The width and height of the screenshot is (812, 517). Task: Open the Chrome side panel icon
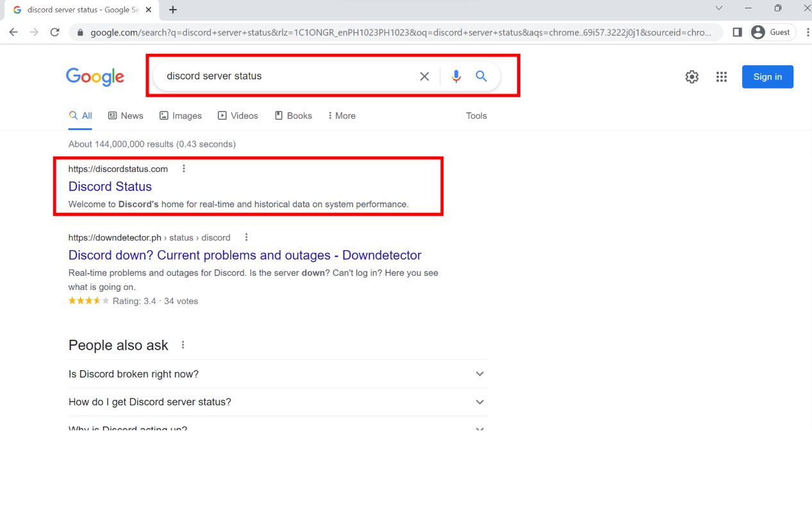pos(737,32)
